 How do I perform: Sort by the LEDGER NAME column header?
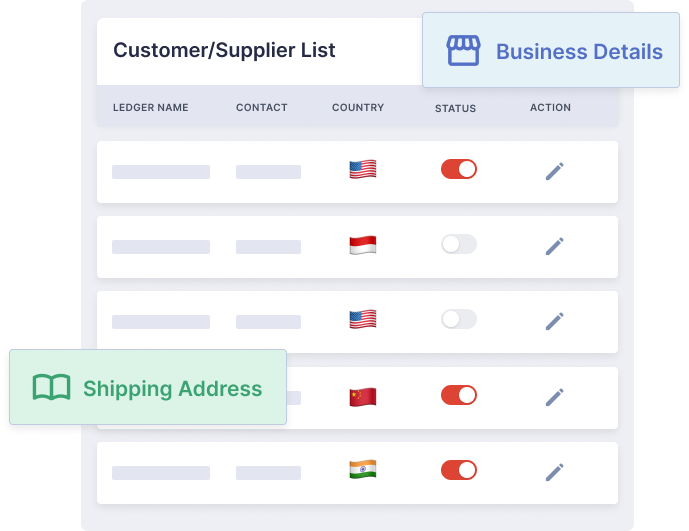tap(151, 107)
